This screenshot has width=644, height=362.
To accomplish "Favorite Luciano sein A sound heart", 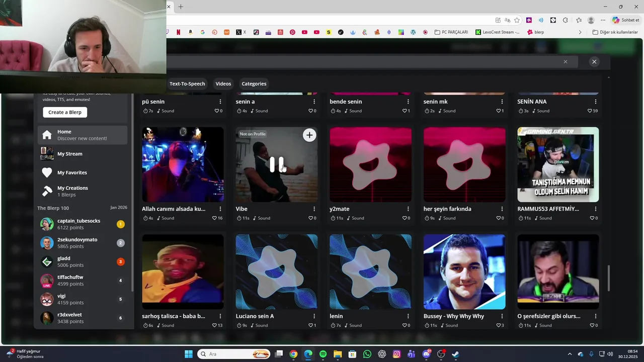I will click(x=310, y=325).
